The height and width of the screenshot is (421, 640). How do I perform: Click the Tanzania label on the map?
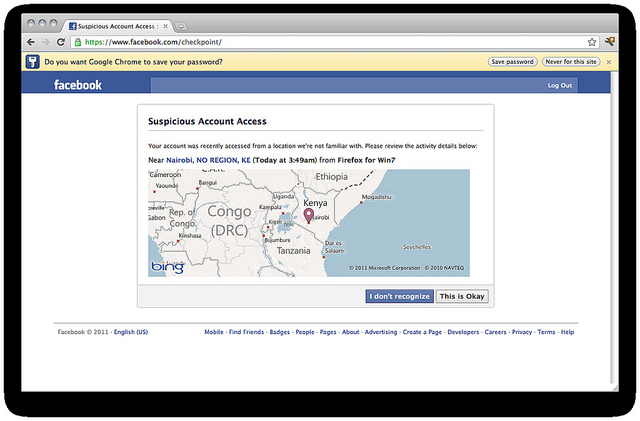[x=293, y=251]
